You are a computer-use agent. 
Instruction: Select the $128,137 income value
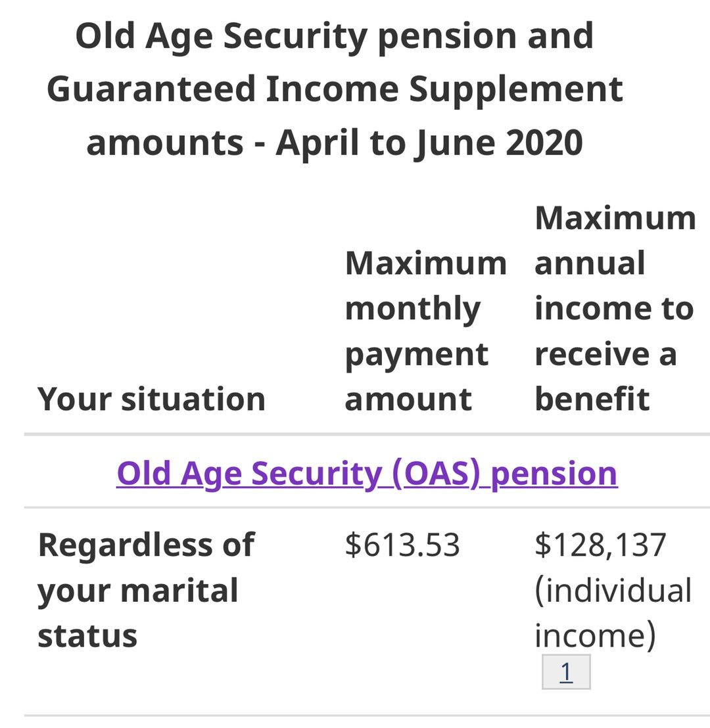pyautogui.click(x=600, y=545)
